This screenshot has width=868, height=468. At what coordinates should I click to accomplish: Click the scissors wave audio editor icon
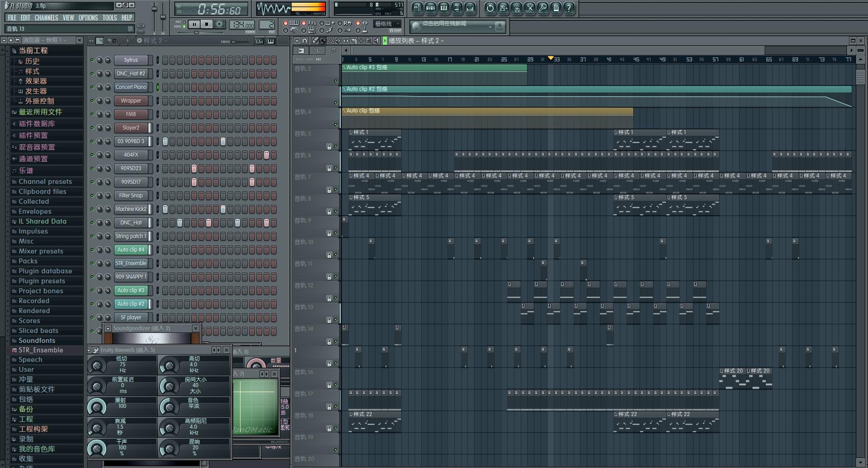(x=530, y=8)
